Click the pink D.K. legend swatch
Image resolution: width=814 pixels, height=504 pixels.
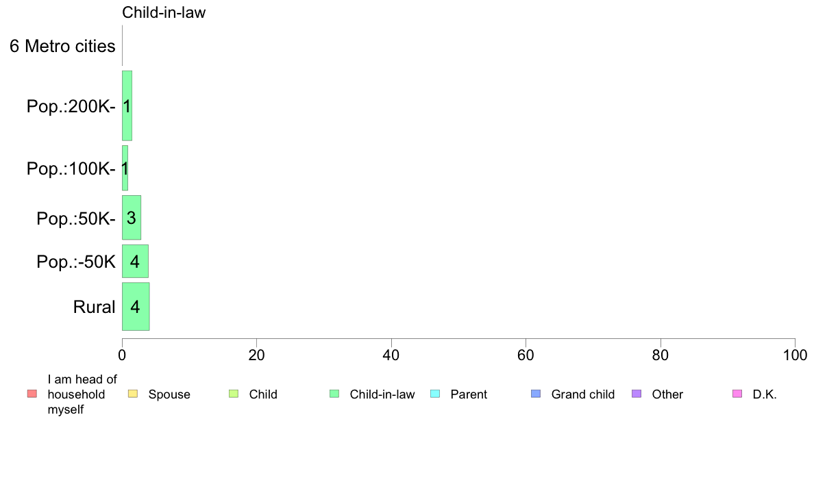tap(737, 394)
